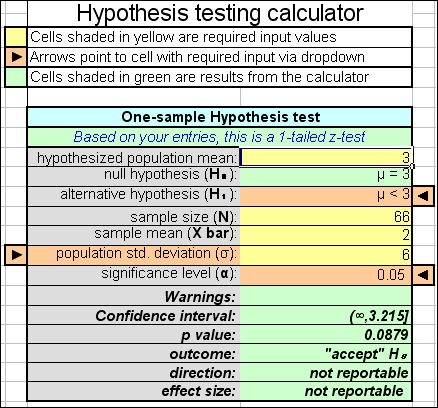The image size is (438, 408).
Task: Select the null hypothesis result cell
Action: (x=326, y=176)
